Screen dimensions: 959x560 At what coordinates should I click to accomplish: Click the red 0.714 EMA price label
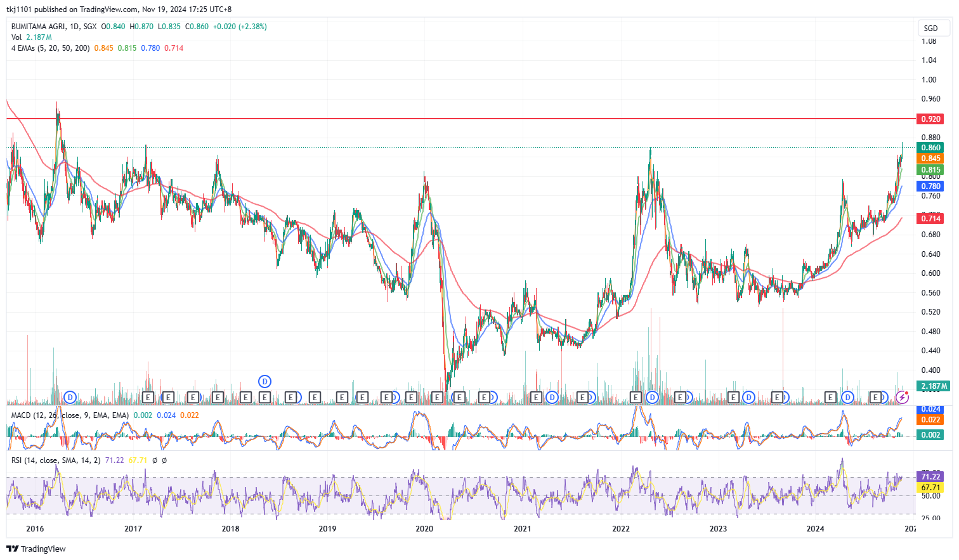pyautogui.click(x=930, y=218)
